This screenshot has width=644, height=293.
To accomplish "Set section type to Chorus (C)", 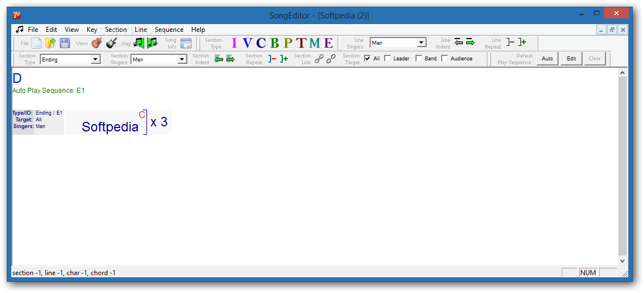I will 261,43.
